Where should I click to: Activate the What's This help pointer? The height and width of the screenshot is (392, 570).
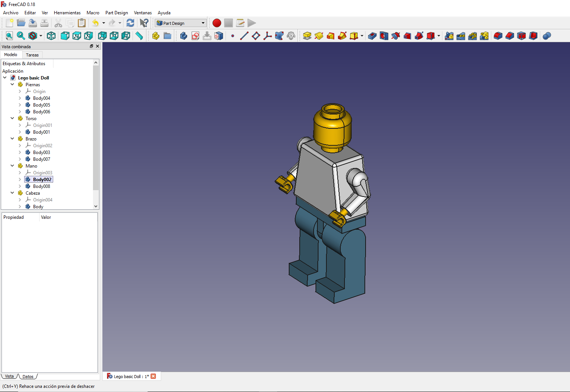(144, 23)
